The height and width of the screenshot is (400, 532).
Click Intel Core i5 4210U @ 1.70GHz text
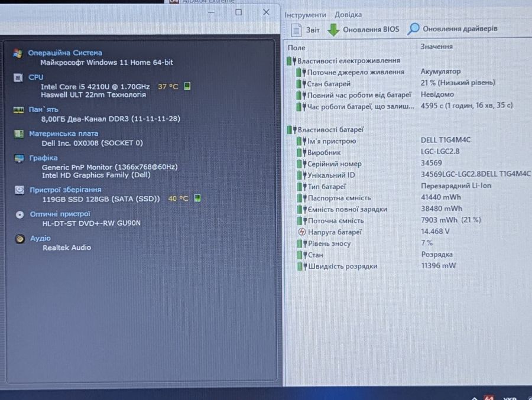(95, 86)
